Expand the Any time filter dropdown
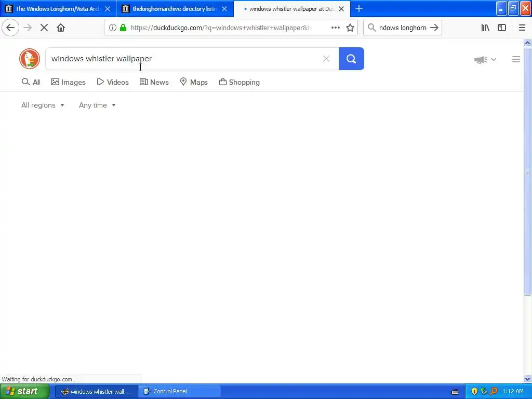The height and width of the screenshot is (399, 532). tap(97, 105)
